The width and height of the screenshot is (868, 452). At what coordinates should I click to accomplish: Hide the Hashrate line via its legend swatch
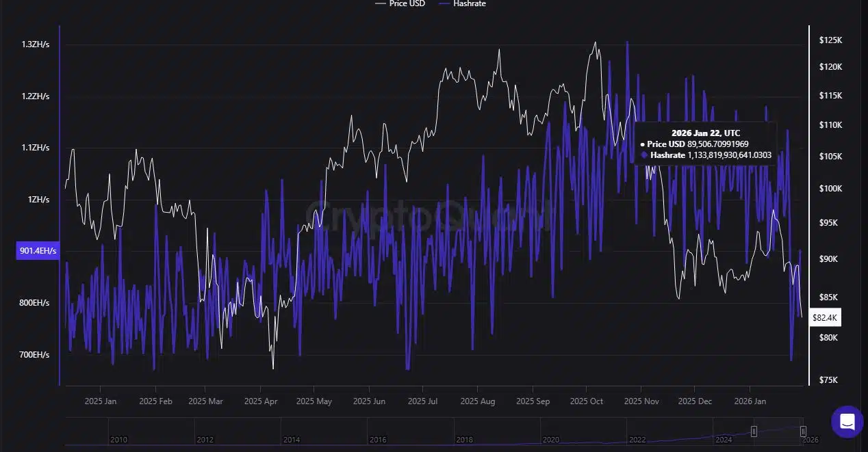tap(444, 4)
